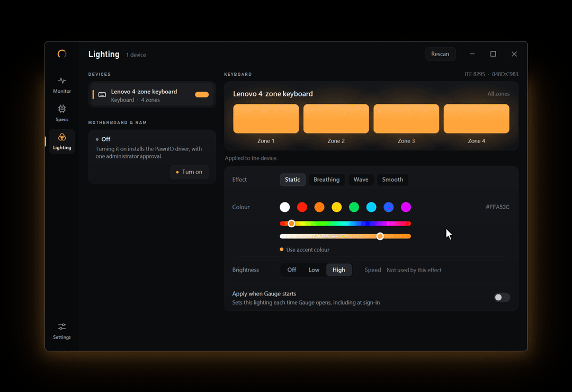Pick the blue colour swatch

tap(389, 207)
